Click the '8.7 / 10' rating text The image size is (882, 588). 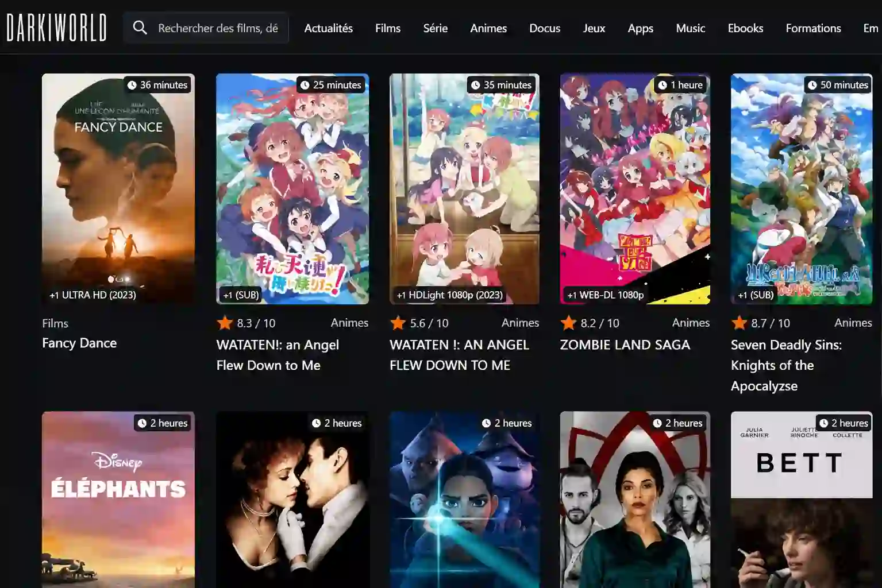[x=771, y=323]
